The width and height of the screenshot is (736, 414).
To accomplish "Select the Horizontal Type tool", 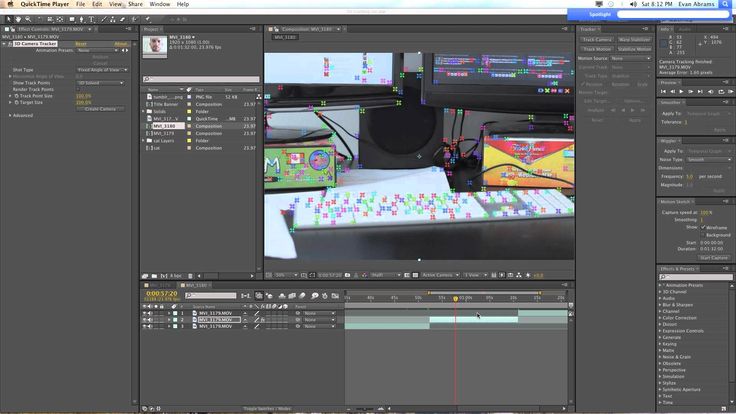I will [x=92, y=19].
